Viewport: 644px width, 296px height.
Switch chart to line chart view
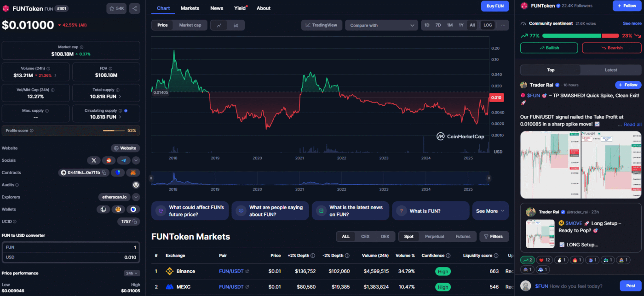pos(219,25)
